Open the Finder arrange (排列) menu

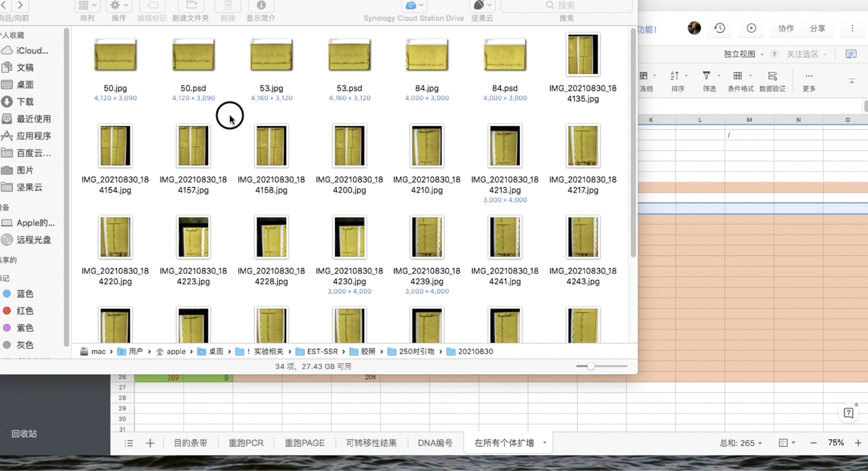click(x=88, y=5)
